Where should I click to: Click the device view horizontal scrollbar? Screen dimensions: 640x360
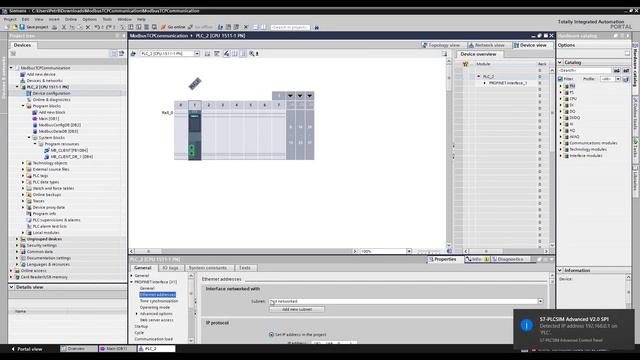point(243,251)
